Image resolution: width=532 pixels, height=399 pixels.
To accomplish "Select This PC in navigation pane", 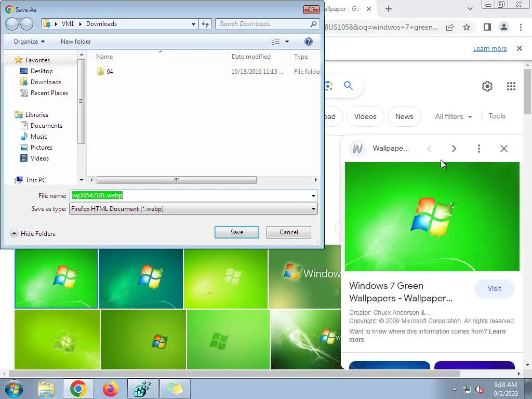I will (35, 180).
